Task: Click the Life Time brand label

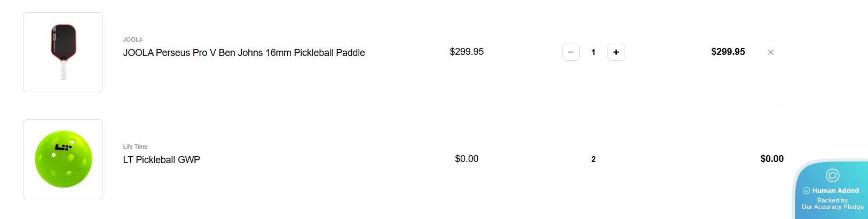Action: click(135, 147)
